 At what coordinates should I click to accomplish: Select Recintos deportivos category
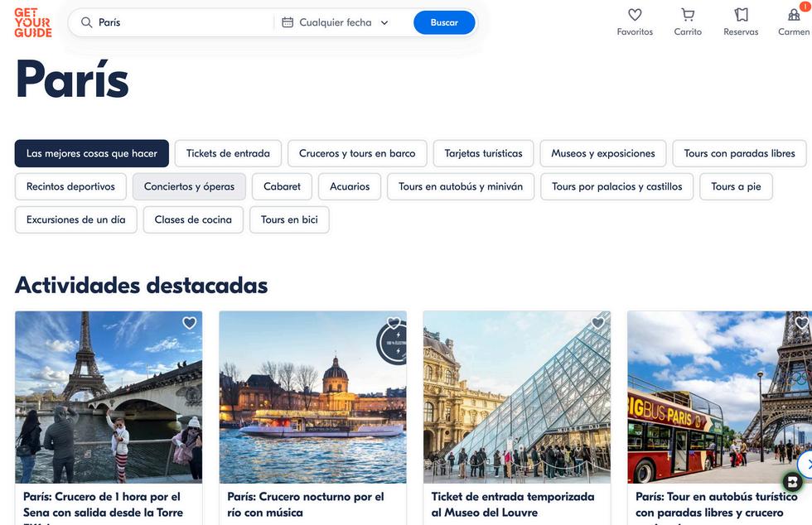point(70,186)
